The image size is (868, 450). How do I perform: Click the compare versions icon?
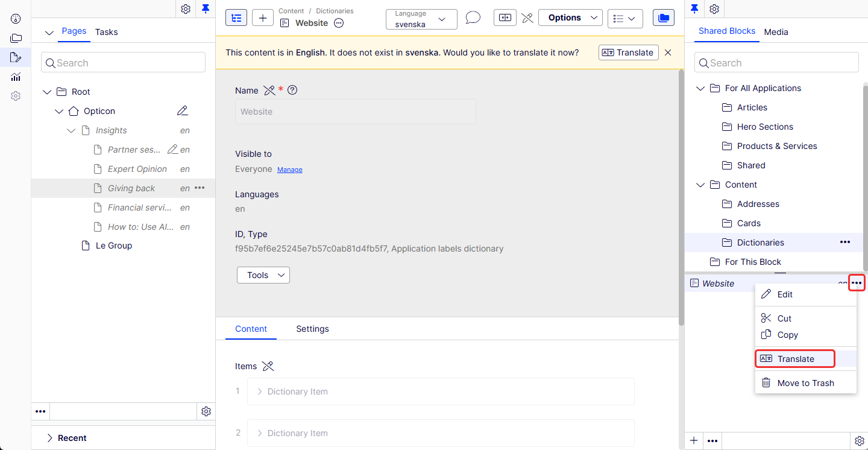point(505,17)
